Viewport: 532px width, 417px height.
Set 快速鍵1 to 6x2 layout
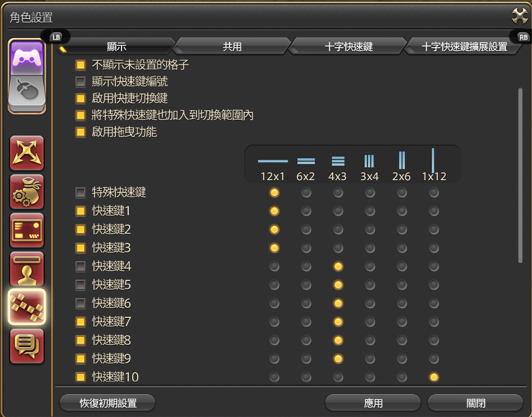tap(306, 211)
